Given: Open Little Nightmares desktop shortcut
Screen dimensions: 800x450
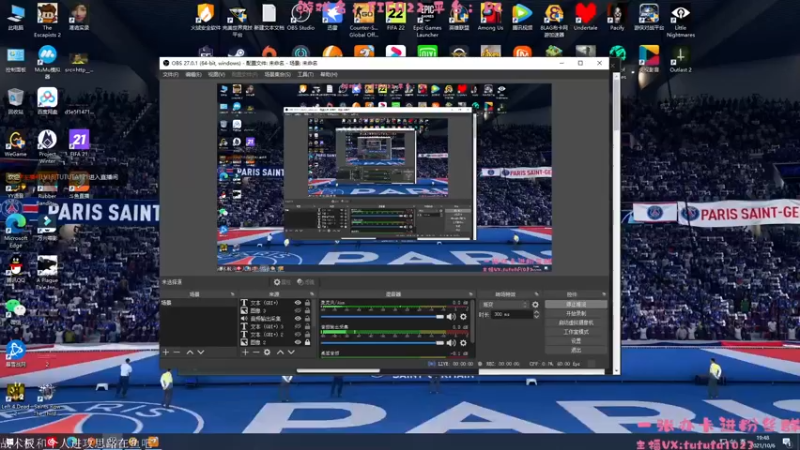Looking at the screenshot, I should point(681,20).
